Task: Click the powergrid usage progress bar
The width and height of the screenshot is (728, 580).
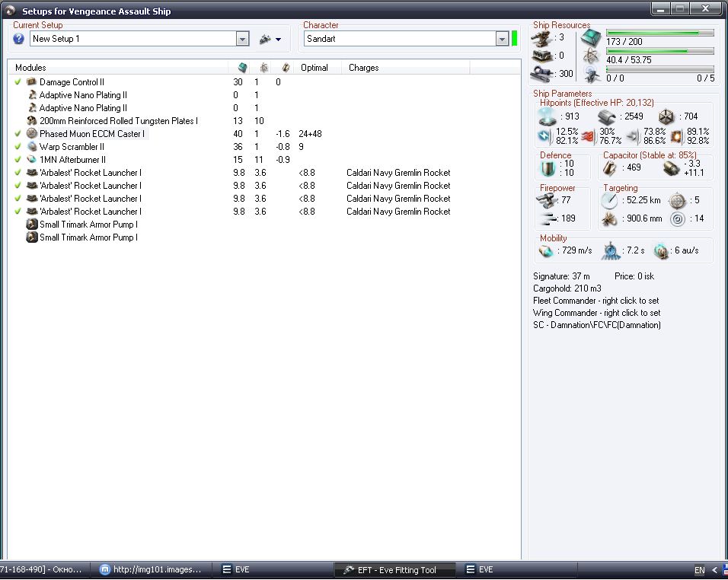Action: [x=659, y=51]
